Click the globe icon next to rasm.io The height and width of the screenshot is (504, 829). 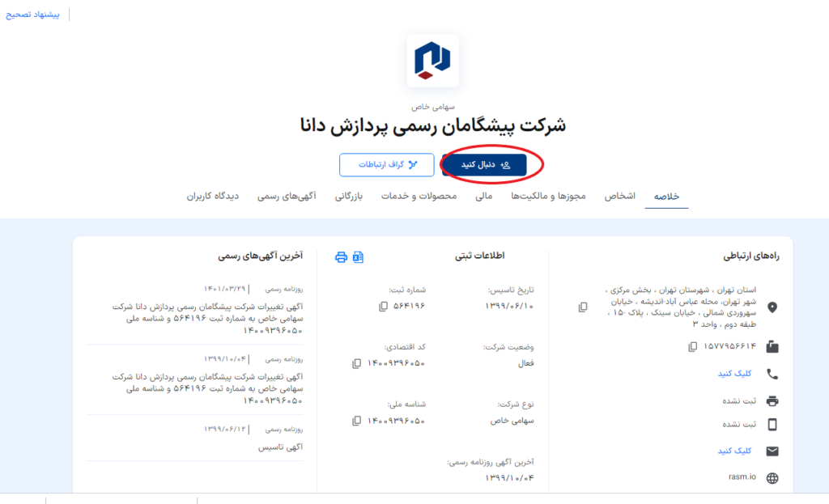772,477
